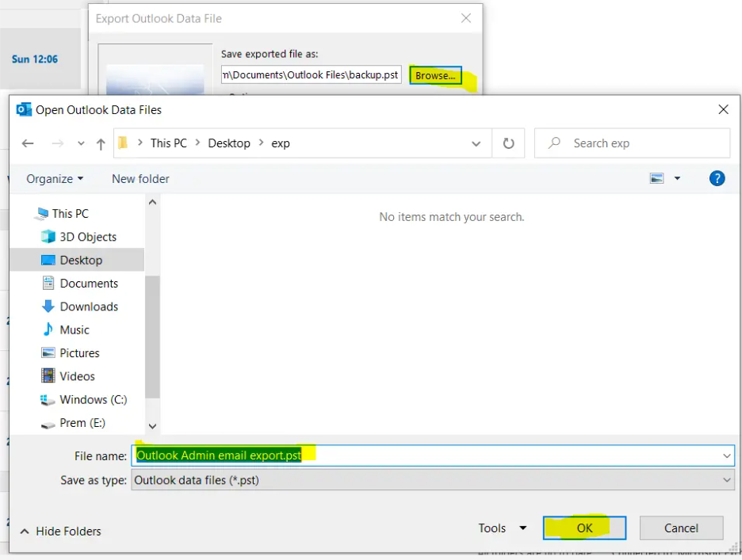The image size is (742, 560).
Task: Click the File name input field
Action: point(433,455)
